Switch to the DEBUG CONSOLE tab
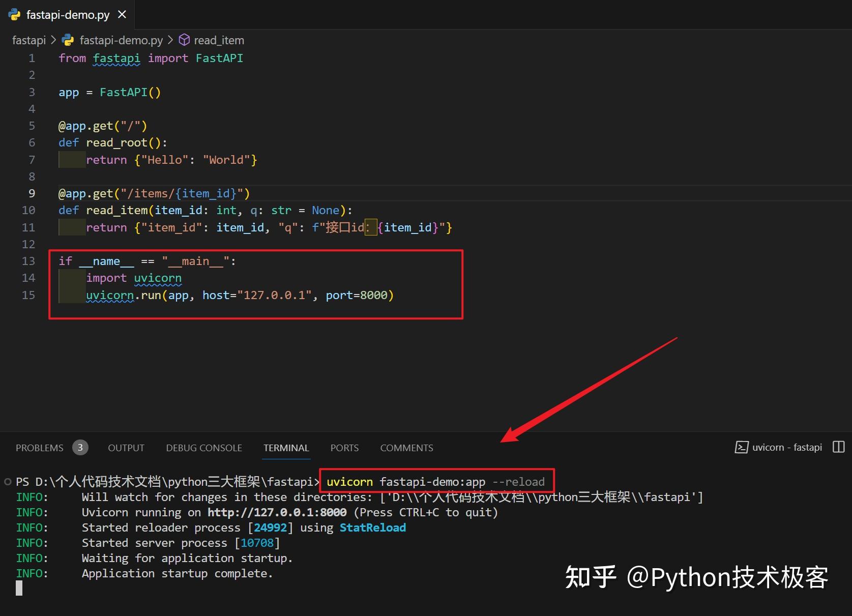Image resolution: width=852 pixels, height=616 pixels. [203, 448]
